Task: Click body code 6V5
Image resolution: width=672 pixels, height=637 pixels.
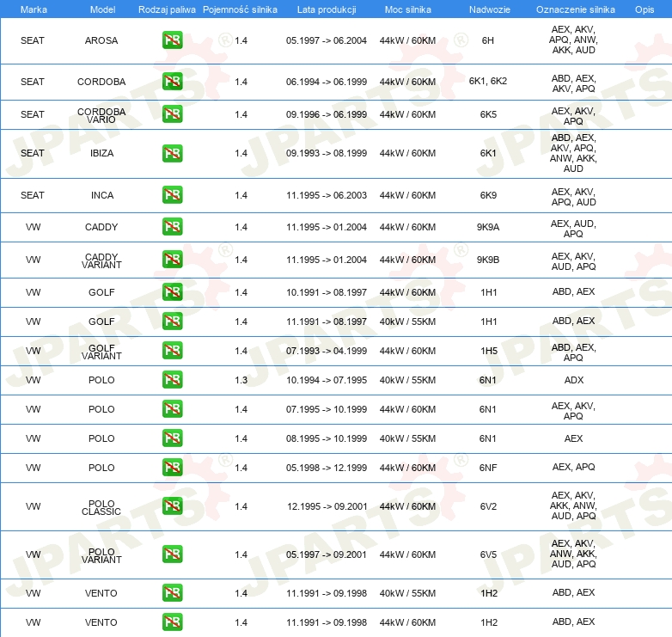Action: [x=488, y=554]
